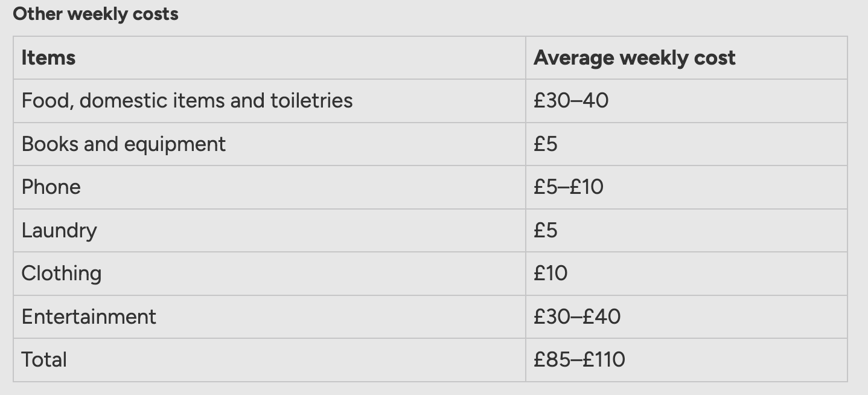Select the "Laundry" row label
The height and width of the screenshot is (395, 868).
coord(59,230)
